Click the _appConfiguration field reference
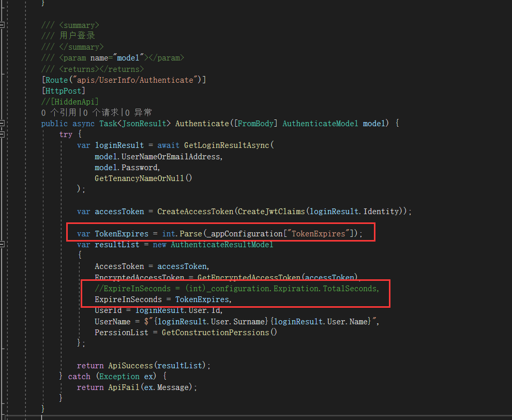 [x=245, y=234]
